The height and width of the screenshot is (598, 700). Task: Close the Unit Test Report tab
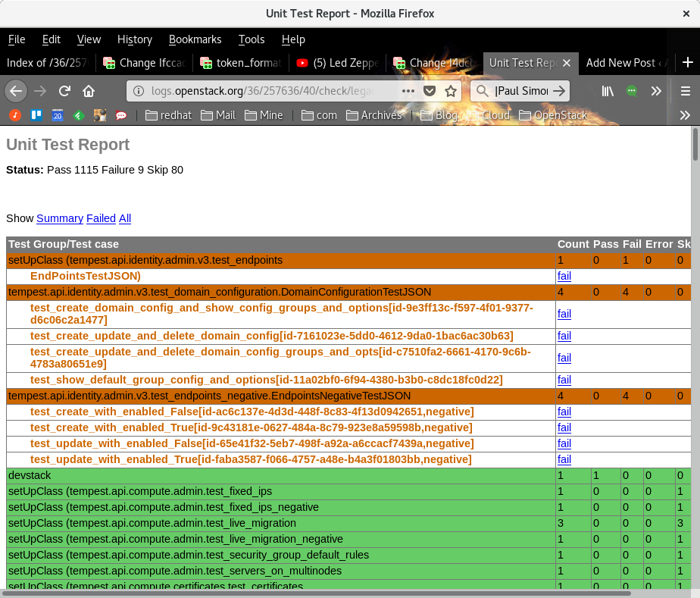coord(567,63)
